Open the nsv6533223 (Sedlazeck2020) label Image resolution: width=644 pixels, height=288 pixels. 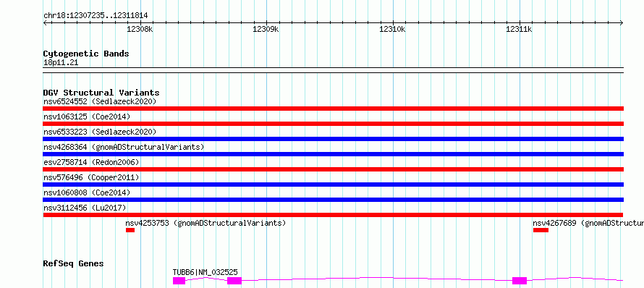click(100, 132)
